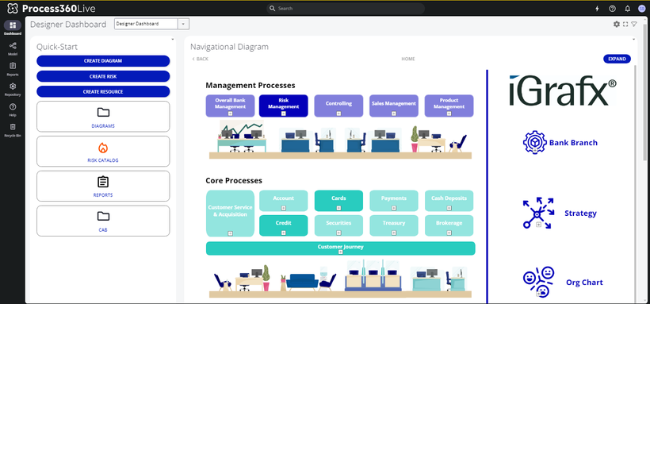Click the Create Resource button
Image resolution: width=650 pixels, height=450 pixels.
click(103, 92)
